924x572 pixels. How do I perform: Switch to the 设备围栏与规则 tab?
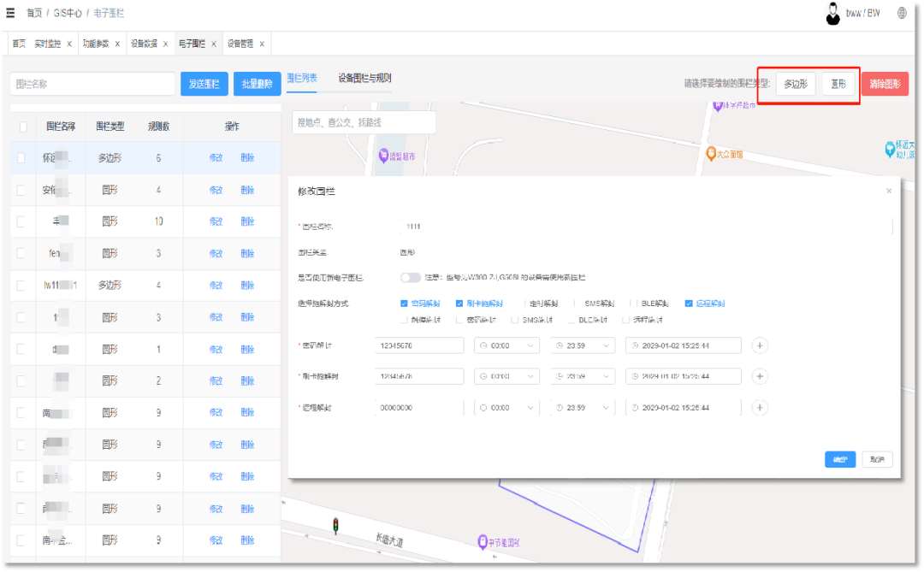coord(364,78)
